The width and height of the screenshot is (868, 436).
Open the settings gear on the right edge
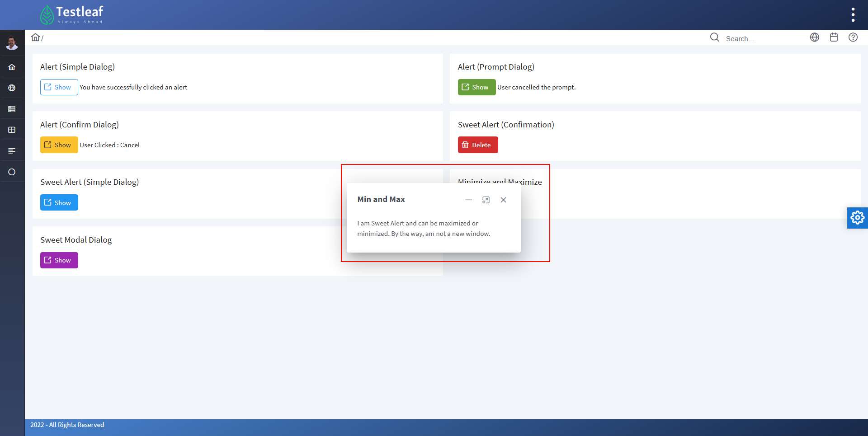858,218
